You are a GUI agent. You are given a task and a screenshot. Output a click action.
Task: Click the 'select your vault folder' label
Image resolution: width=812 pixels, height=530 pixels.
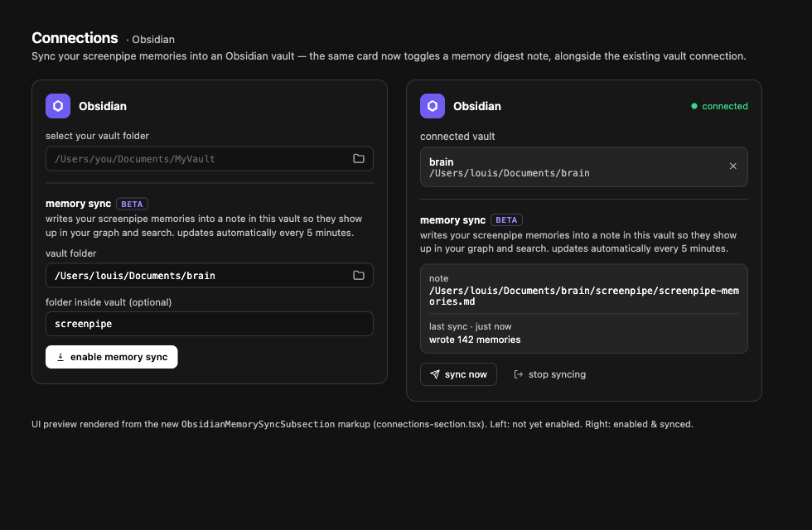click(x=97, y=136)
